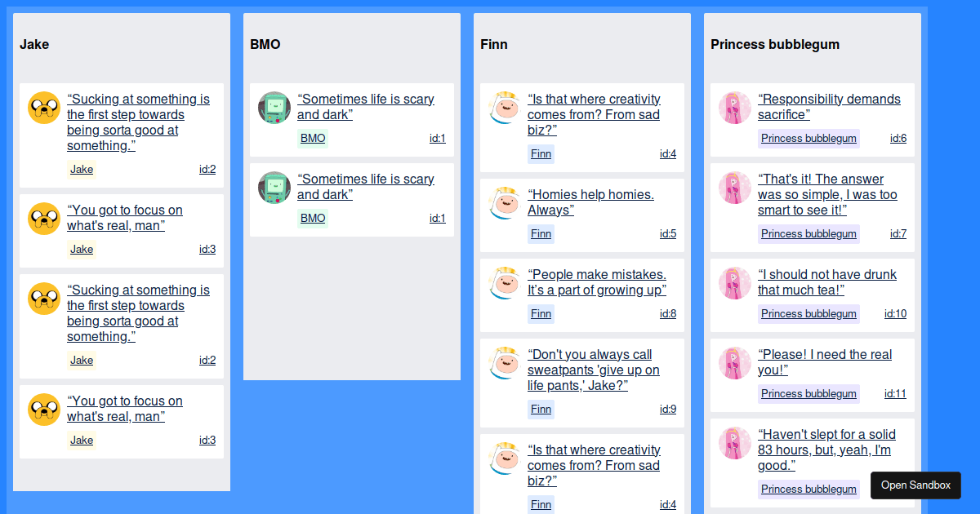The image size is (980, 514).
Task: Open "Is that where creativity comes from?" quote
Action: [x=594, y=114]
